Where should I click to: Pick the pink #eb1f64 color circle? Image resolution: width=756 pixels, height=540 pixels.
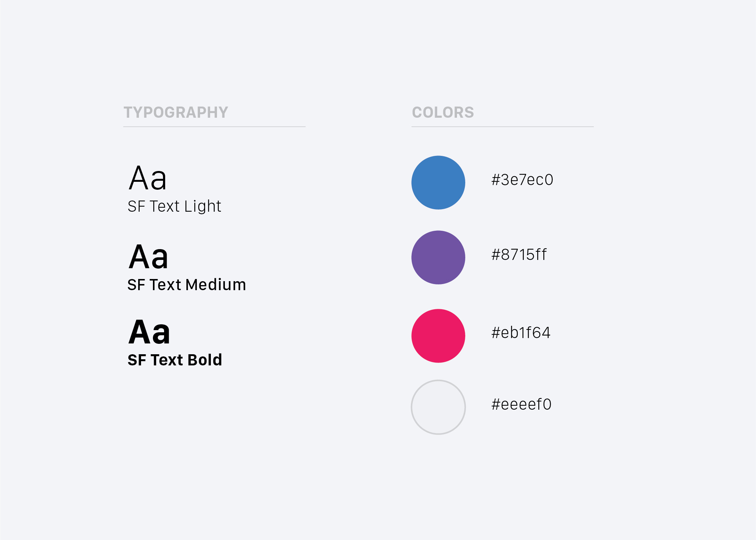438,336
